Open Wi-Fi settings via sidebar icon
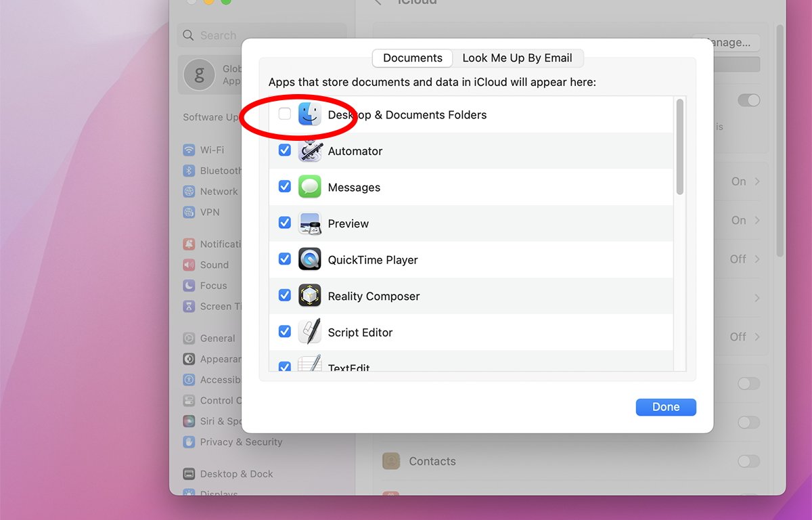 tap(189, 150)
